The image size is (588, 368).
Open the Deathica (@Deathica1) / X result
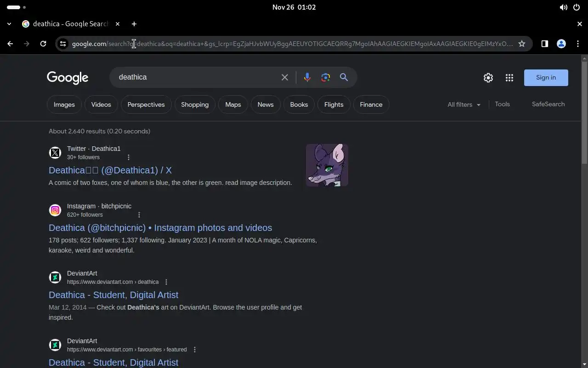(x=110, y=170)
